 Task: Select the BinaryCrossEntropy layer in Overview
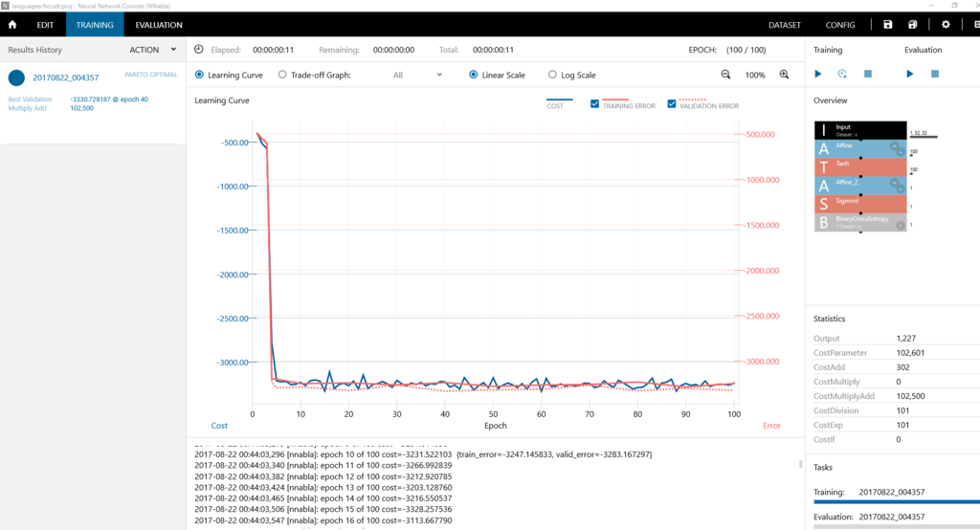[x=860, y=223]
